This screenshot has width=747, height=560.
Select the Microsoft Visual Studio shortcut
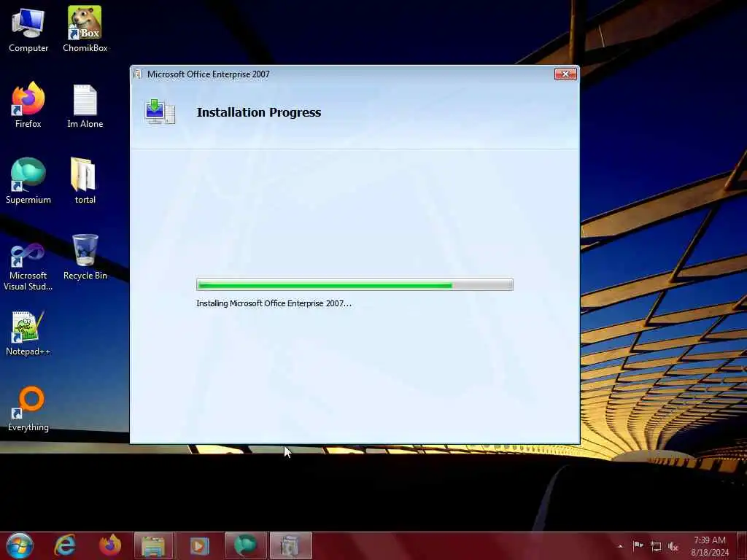tap(28, 267)
